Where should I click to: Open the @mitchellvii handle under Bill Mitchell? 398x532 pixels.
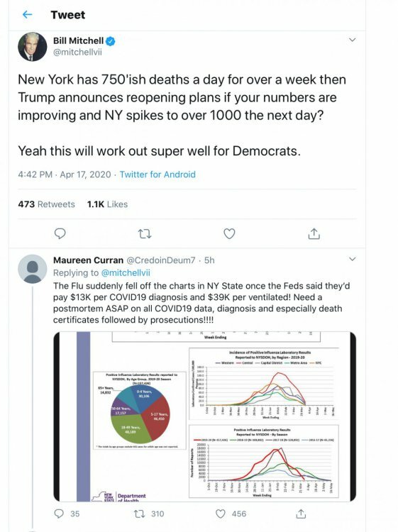coord(77,52)
